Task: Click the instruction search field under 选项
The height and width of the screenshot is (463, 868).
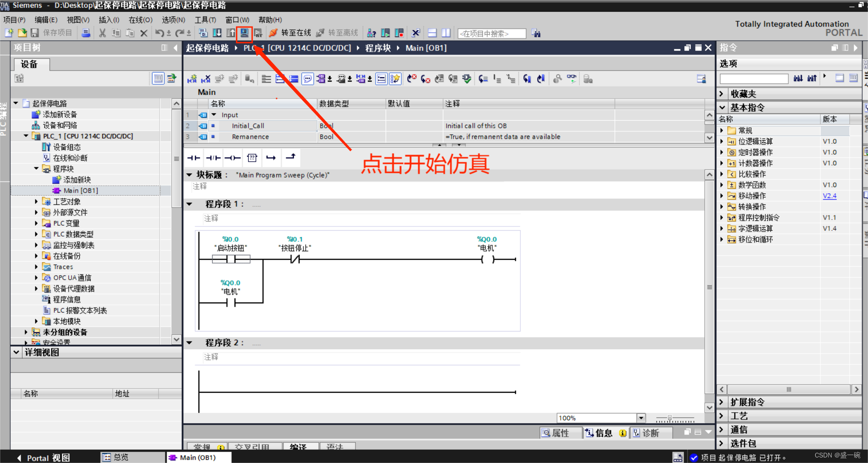Action: [x=753, y=78]
